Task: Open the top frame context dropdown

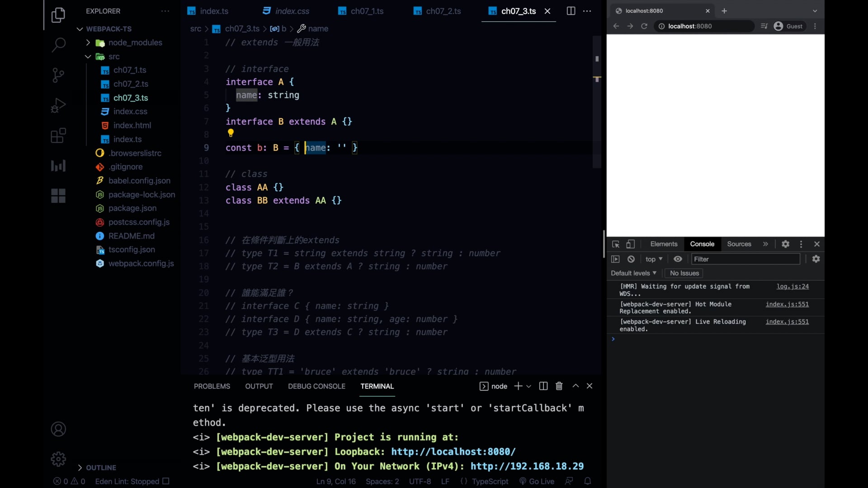Action: coord(654,259)
